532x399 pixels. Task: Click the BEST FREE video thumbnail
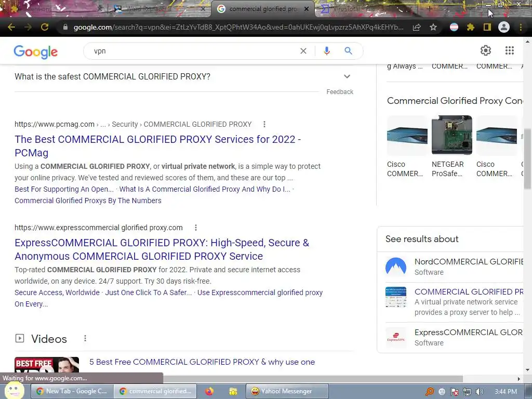(47, 365)
